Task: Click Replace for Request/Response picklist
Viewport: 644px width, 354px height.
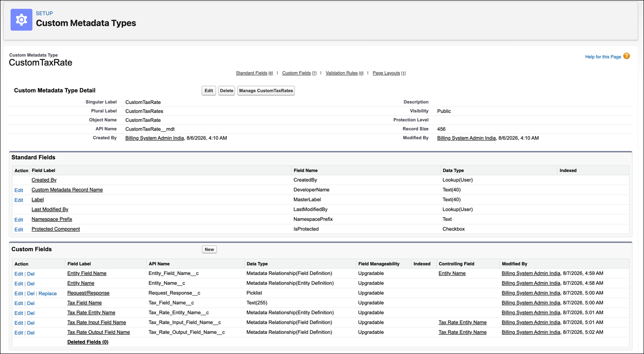Action: coord(48,294)
